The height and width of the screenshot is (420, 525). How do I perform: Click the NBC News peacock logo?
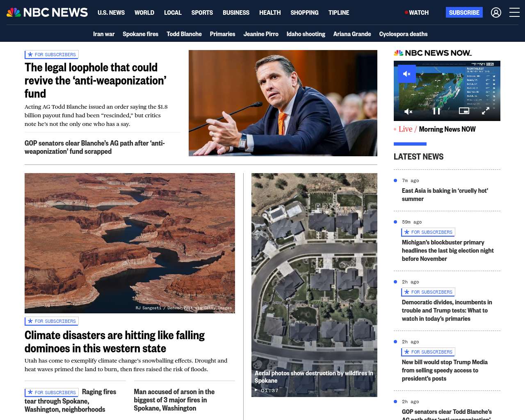pos(47,12)
